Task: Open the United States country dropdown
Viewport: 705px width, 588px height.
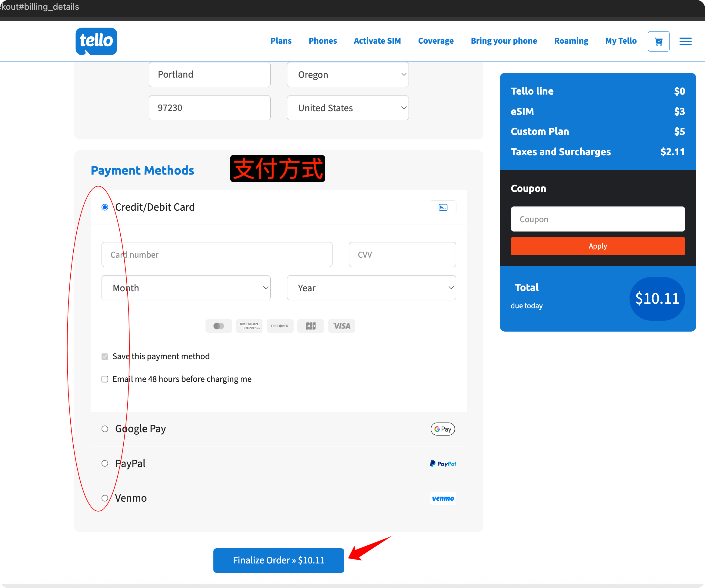Action: (x=347, y=108)
